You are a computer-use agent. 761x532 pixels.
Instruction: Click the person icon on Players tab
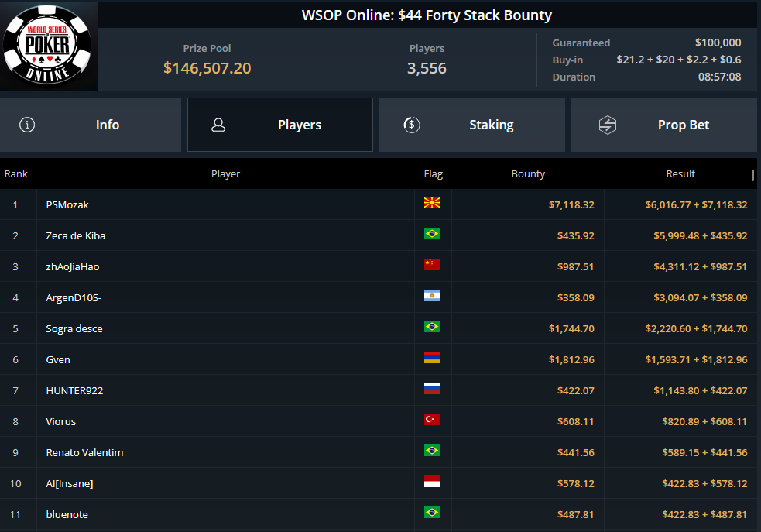tap(218, 125)
